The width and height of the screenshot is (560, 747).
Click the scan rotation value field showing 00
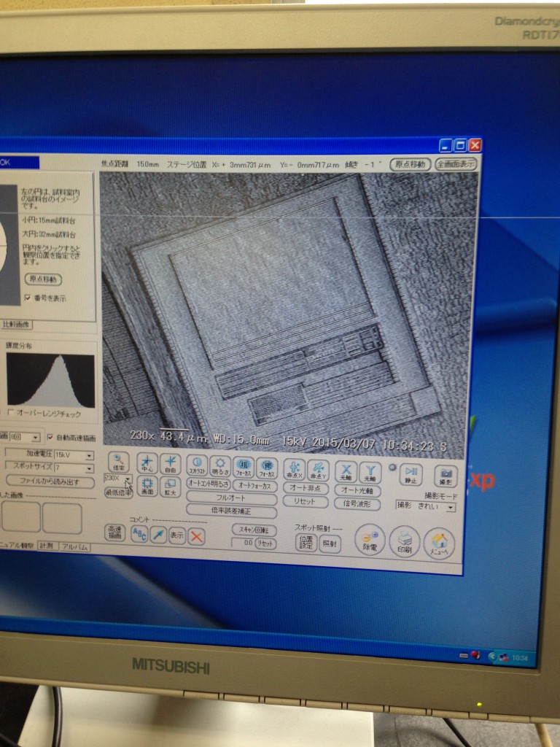(243, 542)
